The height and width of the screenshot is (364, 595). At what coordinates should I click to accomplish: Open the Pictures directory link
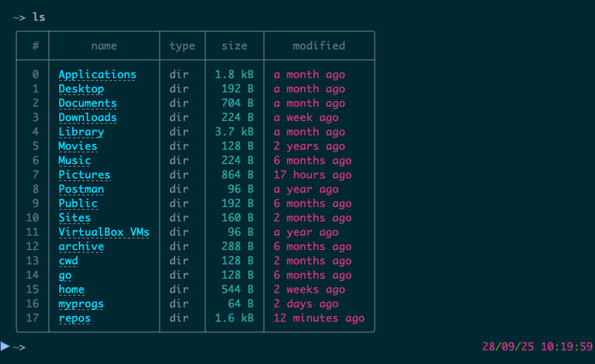pyautogui.click(x=84, y=175)
